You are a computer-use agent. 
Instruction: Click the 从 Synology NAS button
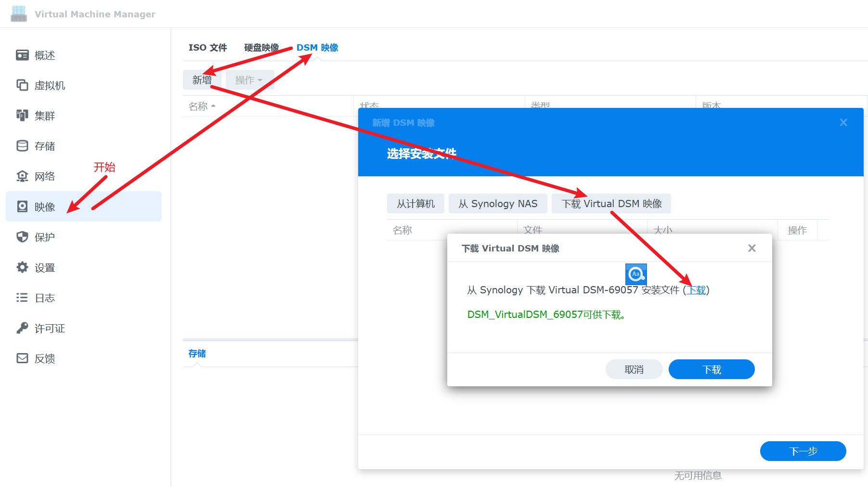tap(498, 204)
